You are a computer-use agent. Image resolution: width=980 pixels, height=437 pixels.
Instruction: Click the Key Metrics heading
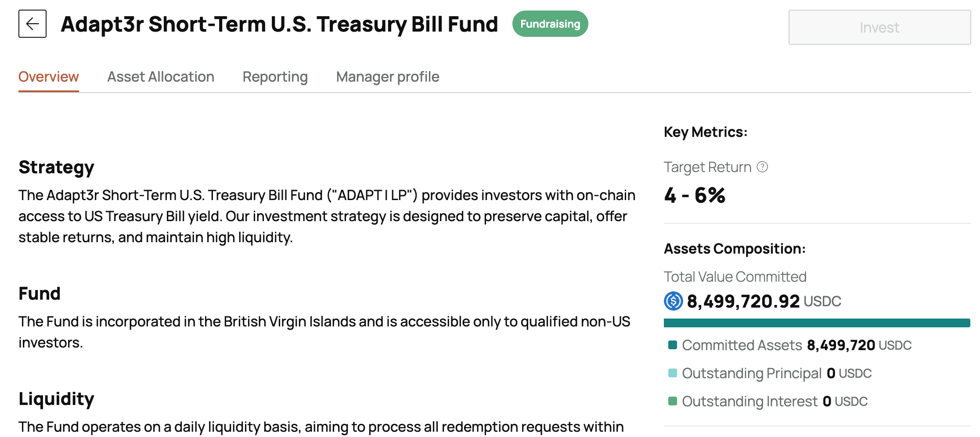[705, 132]
